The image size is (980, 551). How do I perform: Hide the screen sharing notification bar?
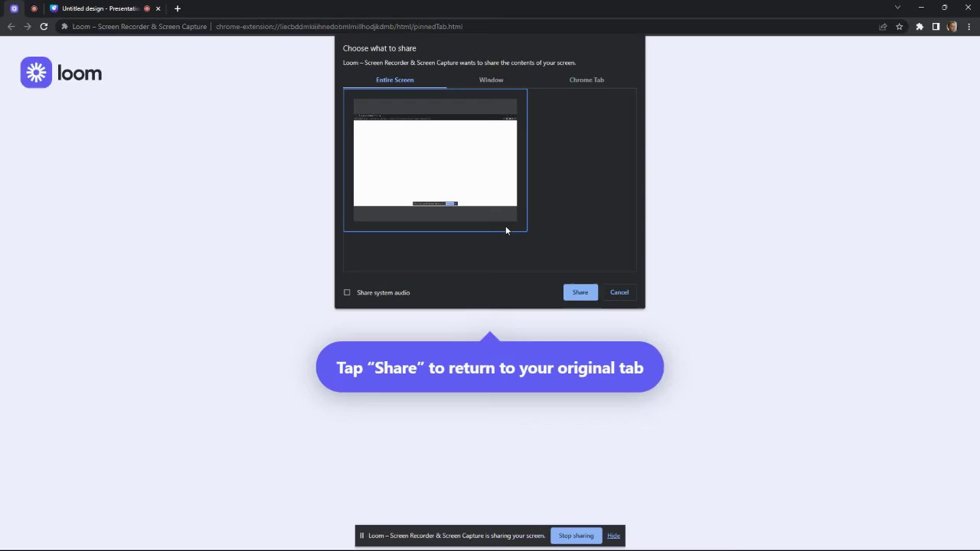click(x=613, y=536)
